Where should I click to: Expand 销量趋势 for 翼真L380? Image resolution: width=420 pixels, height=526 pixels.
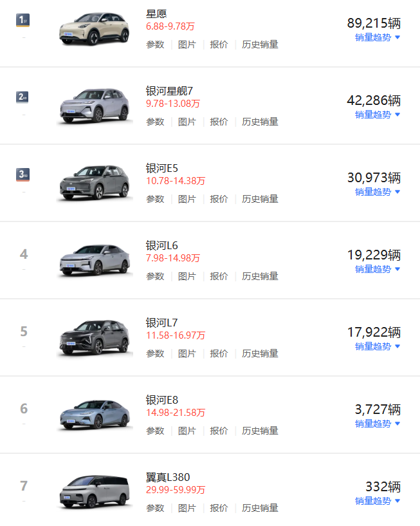[378, 501]
